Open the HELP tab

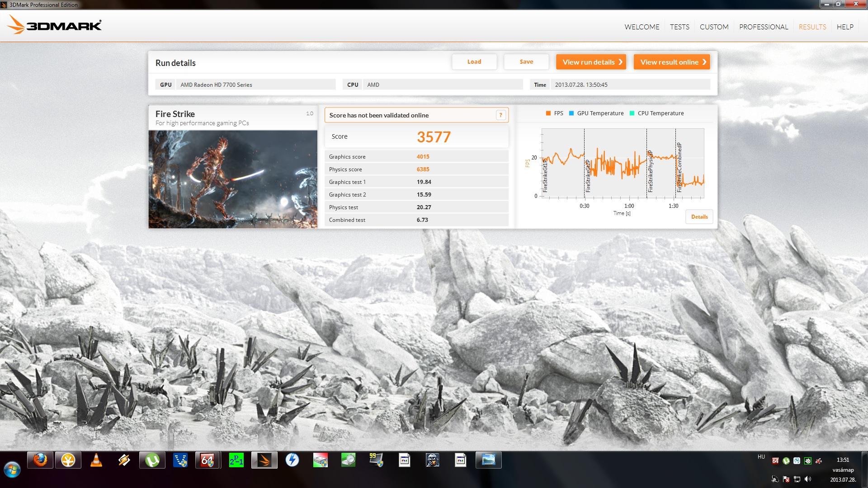click(845, 27)
